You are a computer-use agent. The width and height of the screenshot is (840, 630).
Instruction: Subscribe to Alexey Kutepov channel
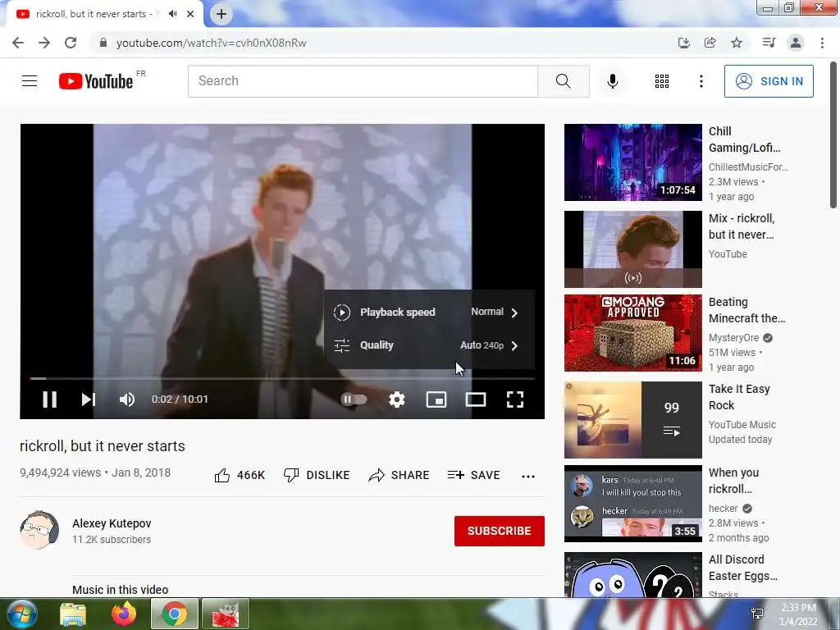pos(500,531)
